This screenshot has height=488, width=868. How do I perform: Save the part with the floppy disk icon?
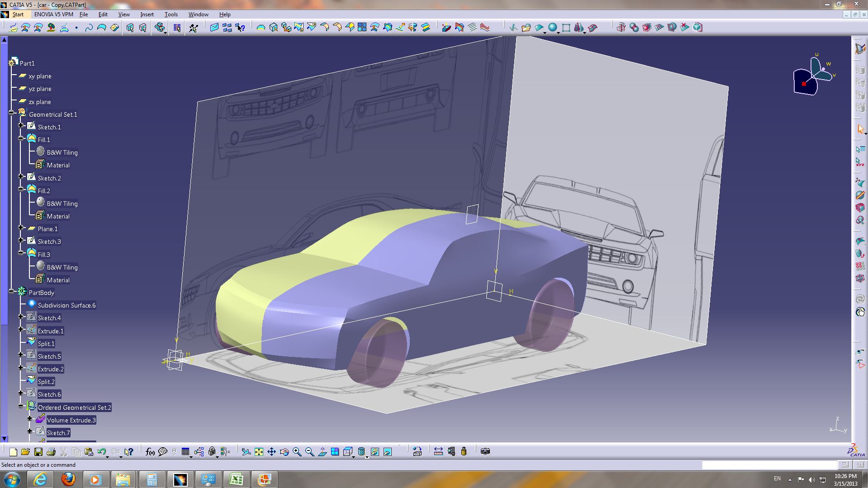(38, 451)
